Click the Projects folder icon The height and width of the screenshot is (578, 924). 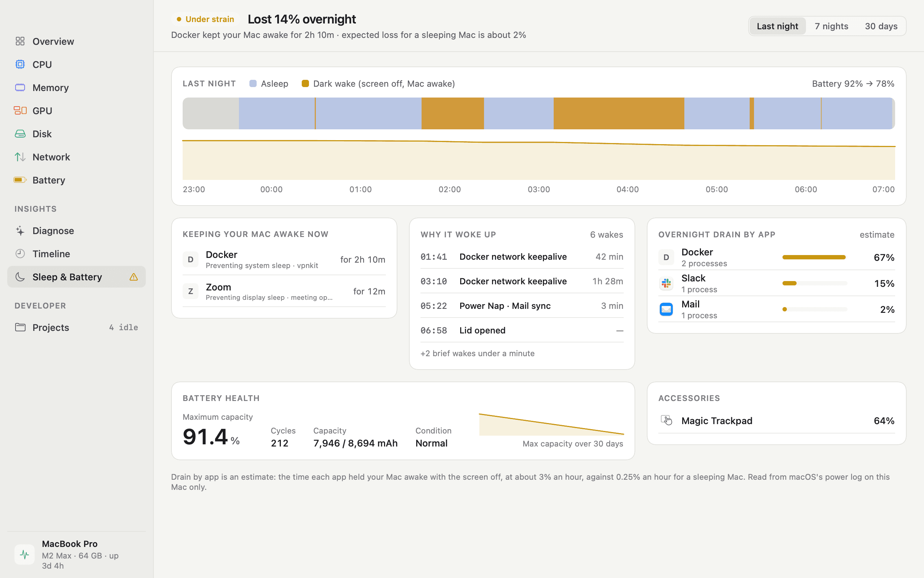click(x=20, y=327)
